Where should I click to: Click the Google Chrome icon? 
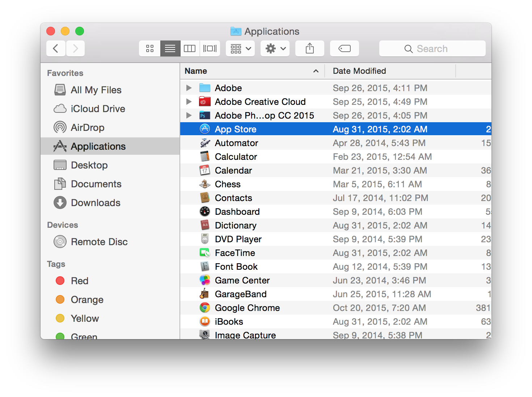205,308
